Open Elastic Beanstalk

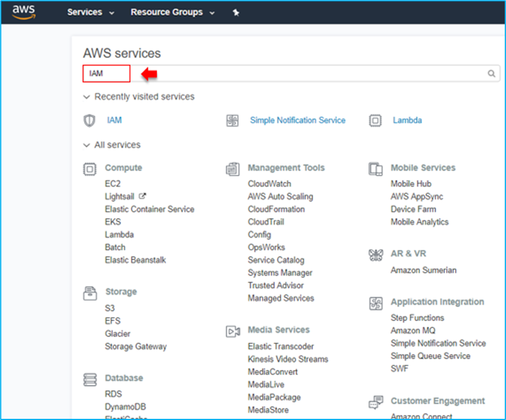coord(135,260)
